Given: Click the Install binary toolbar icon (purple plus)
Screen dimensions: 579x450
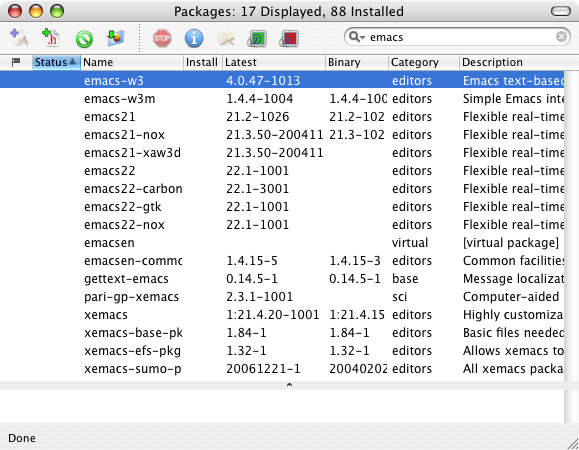Looking at the screenshot, I should coord(19,38).
